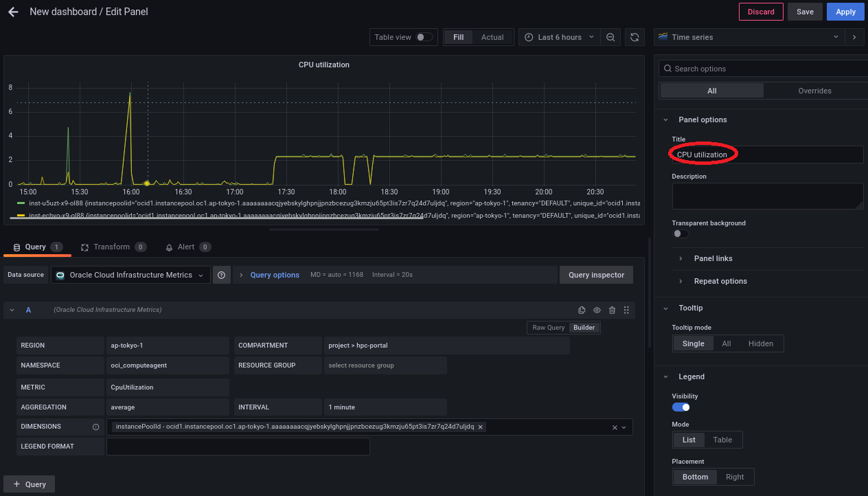This screenshot has width=868, height=496.
Task: Duplicate query A with the copy icon
Action: click(x=582, y=311)
